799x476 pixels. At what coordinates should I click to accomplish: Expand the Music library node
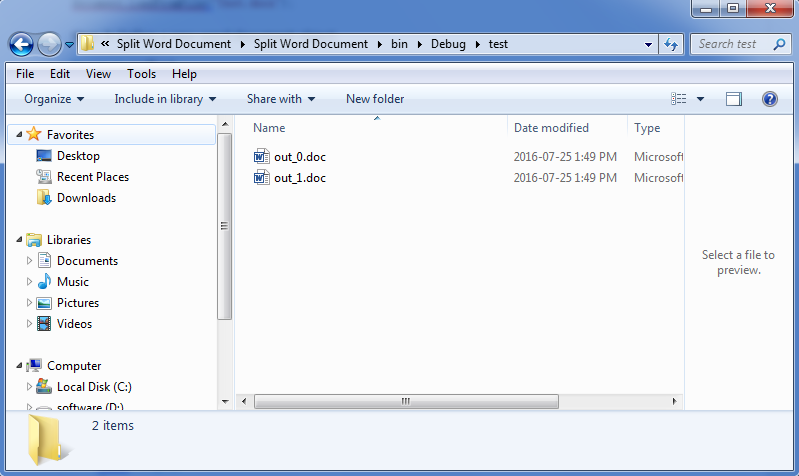click(x=29, y=281)
